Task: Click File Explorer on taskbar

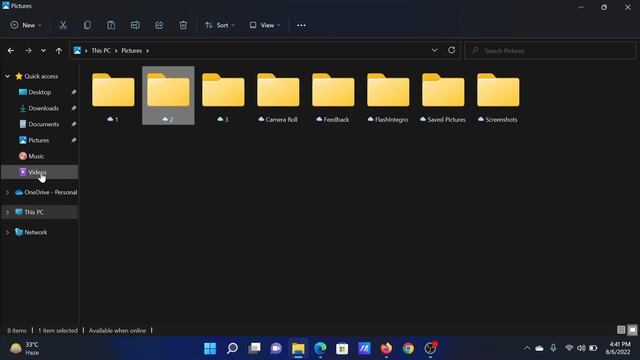Action: [298, 348]
